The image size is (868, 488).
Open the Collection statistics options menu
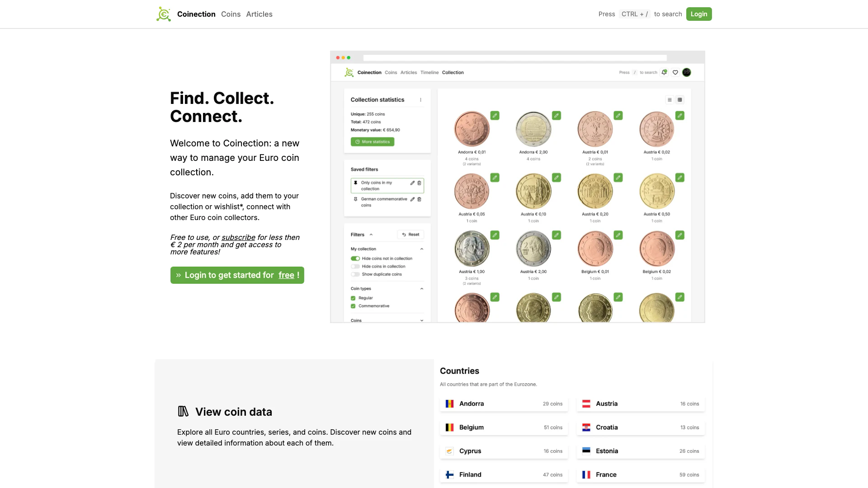421,99
